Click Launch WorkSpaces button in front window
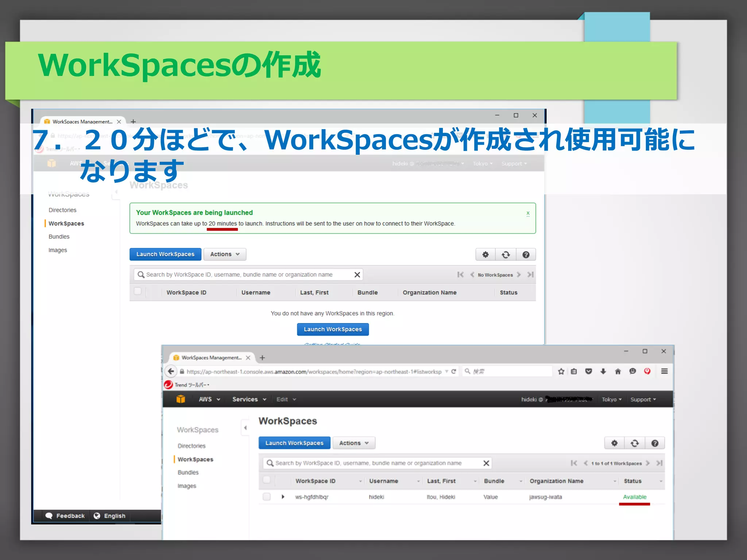 (x=294, y=443)
